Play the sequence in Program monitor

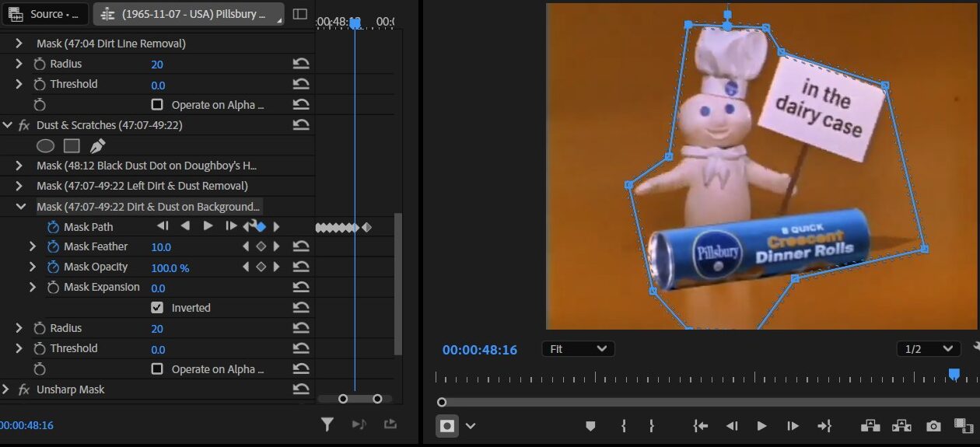click(x=761, y=426)
